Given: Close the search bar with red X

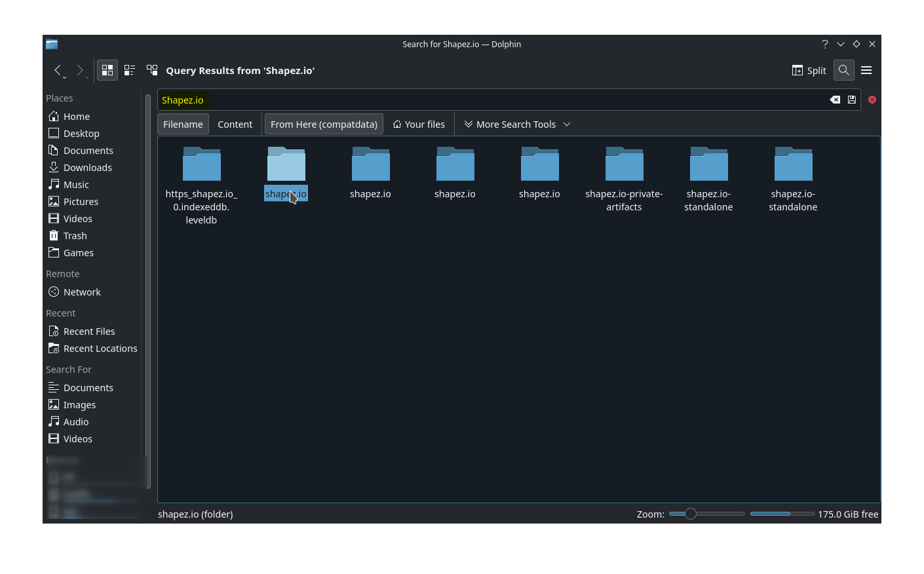Looking at the screenshot, I should pos(872,100).
